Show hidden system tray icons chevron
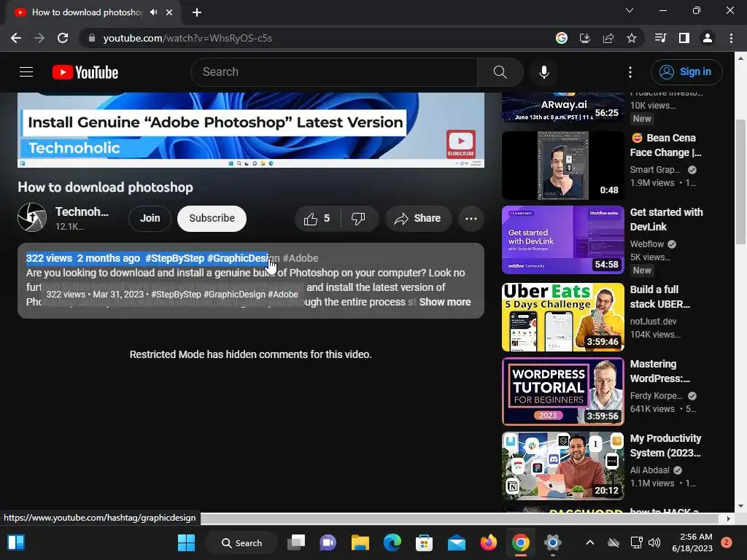 click(x=589, y=542)
